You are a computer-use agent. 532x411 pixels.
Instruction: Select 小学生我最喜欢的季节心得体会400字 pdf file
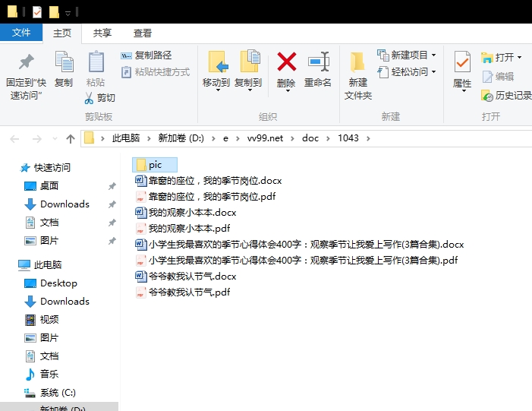click(x=297, y=261)
